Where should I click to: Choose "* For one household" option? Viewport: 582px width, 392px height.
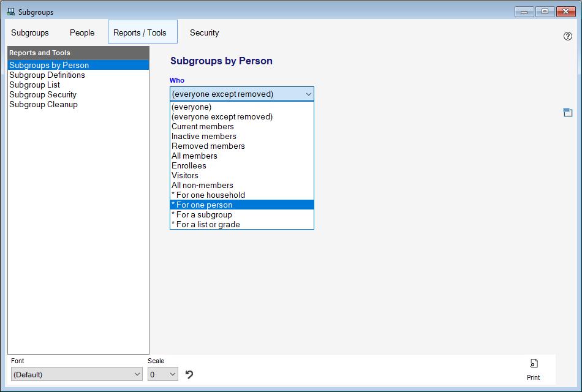[208, 195]
